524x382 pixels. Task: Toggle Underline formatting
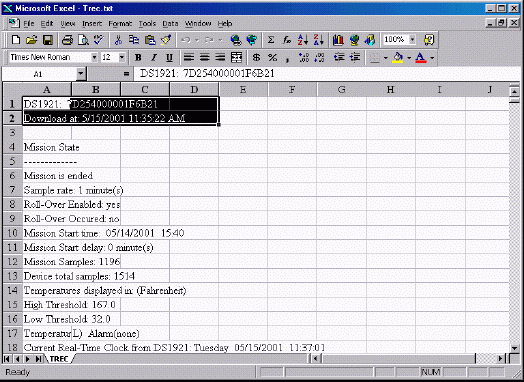coord(169,57)
